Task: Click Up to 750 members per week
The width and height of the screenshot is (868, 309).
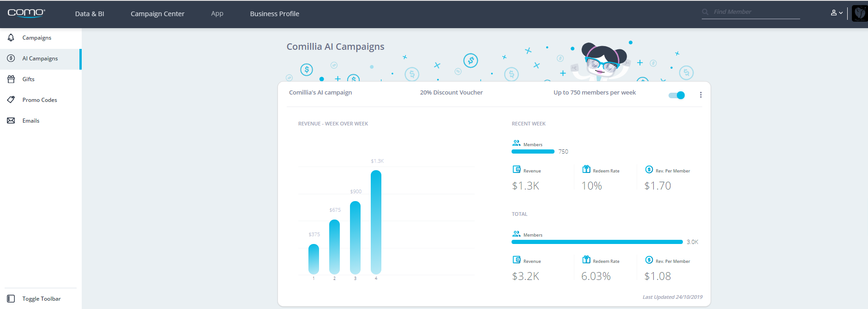Action: pyautogui.click(x=595, y=93)
